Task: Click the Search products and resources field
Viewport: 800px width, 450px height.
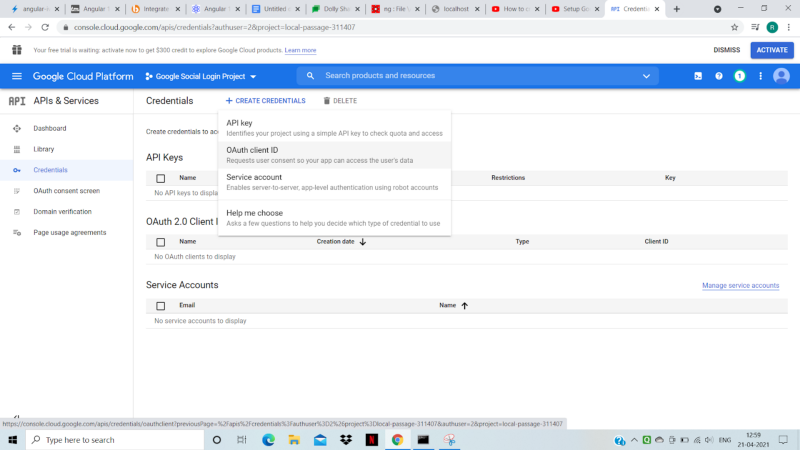Action: point(480,76)
